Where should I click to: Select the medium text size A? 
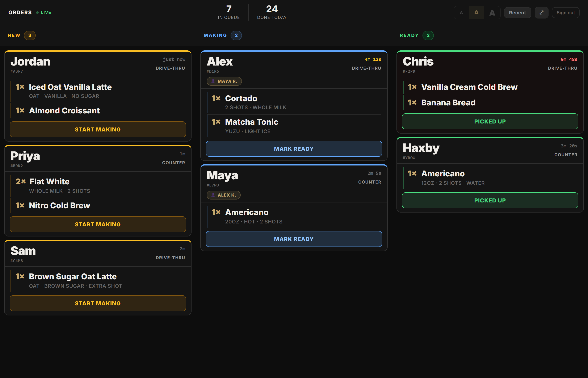pyautogui.click(x=476, y=13)
